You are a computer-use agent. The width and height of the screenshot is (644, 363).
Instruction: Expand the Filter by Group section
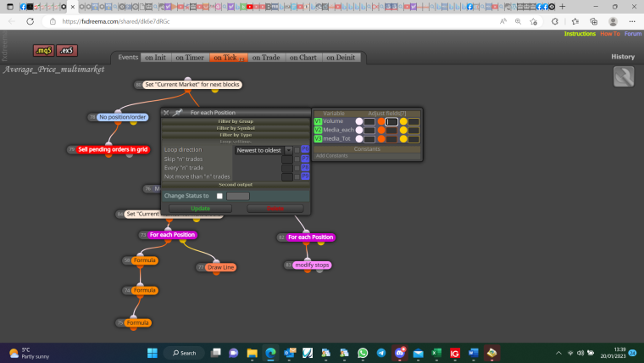point(236,121)
